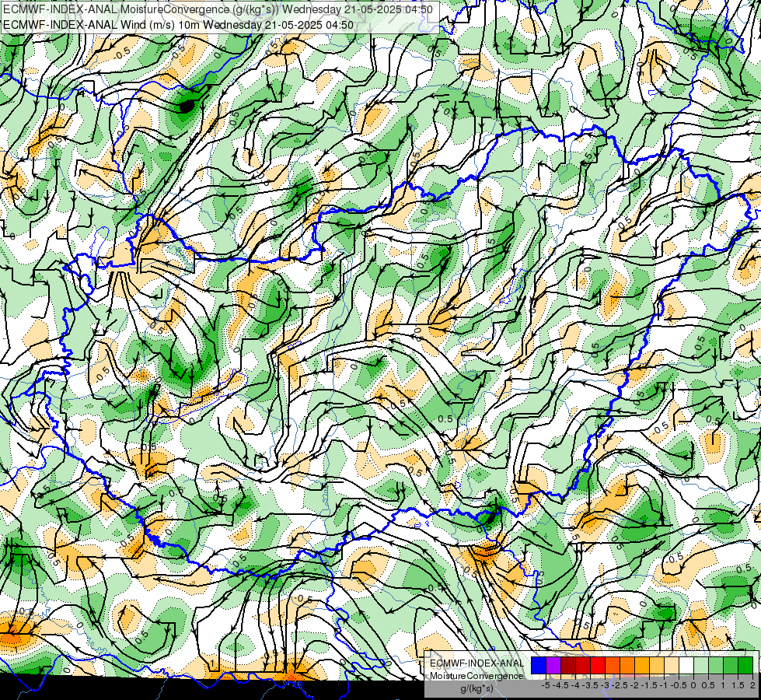Click the 'g/(kg*s)' unit label in legend
Screen dimensions: 761x700
point(476,689)
